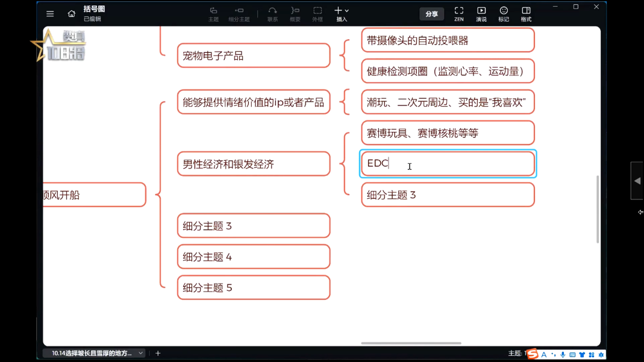The height and width of the screenshot is (362, 644).
Task: Click the 分享 share button
Action: click(x=431, y=14)
